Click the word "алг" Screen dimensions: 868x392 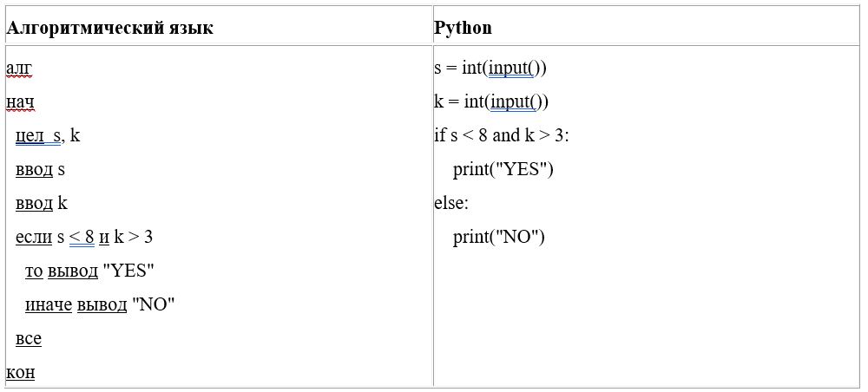tap(18, 69)
